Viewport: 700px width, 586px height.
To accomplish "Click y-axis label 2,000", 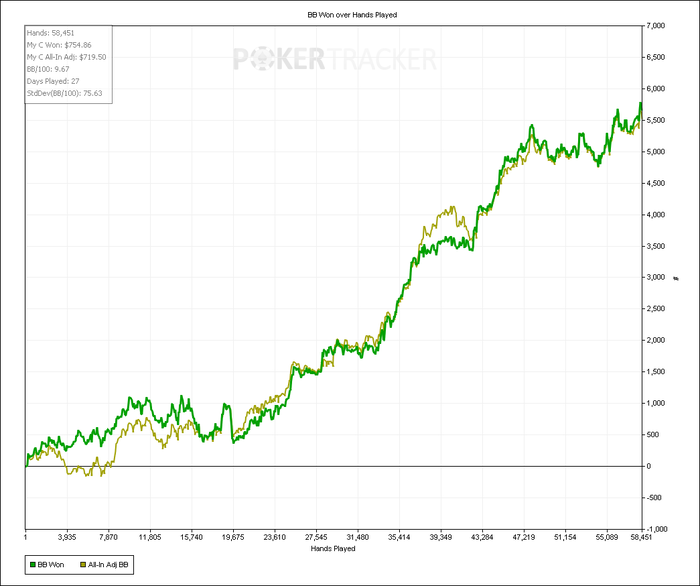I will (x=656, y=340).
